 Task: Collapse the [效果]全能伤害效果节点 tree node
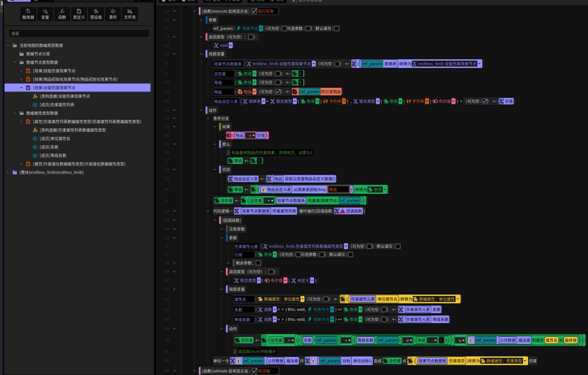click(22, 88)
